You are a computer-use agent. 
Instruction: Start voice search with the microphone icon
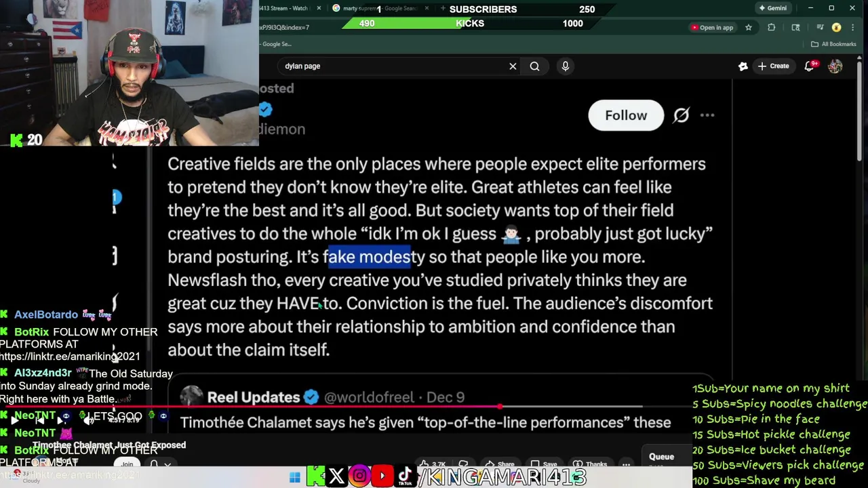click(566, 66)
